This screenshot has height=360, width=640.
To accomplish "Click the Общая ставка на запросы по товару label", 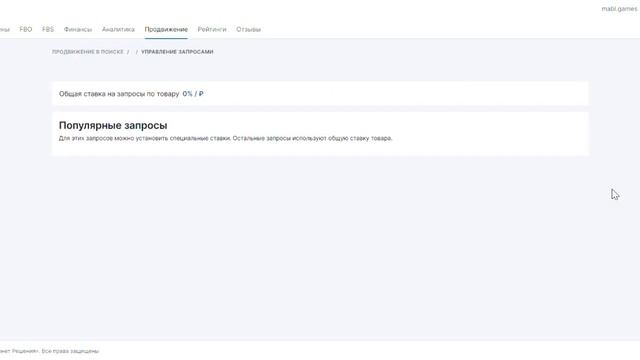I will click(x=119, y=94).
